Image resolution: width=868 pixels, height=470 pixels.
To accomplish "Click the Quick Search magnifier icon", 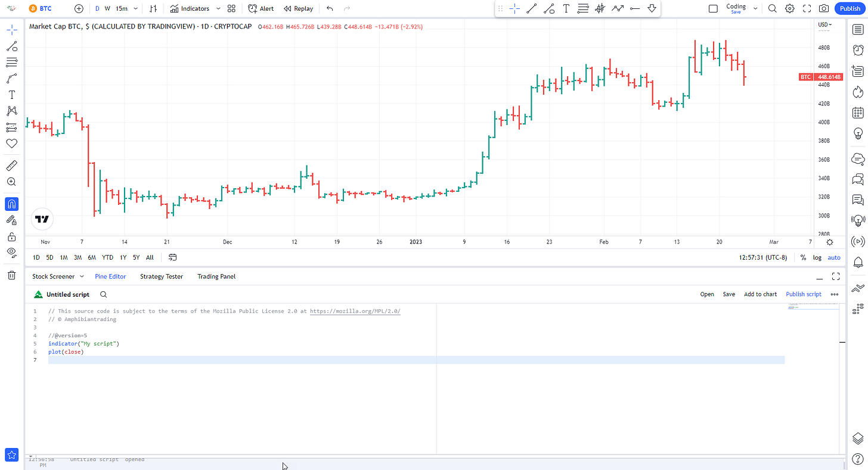I will (x=772, y=8).
